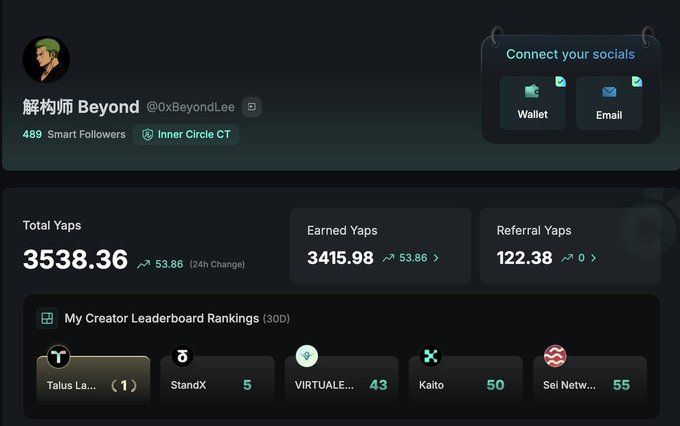Click the VIRTUALE logo icon
The image size is (680, 426).
pyautogui.click(x=307, y=356)
